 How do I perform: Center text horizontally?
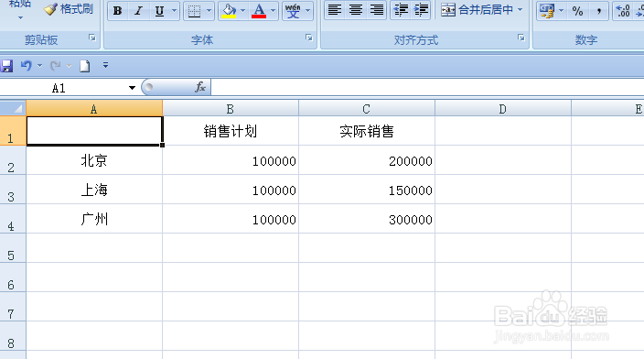356,10
